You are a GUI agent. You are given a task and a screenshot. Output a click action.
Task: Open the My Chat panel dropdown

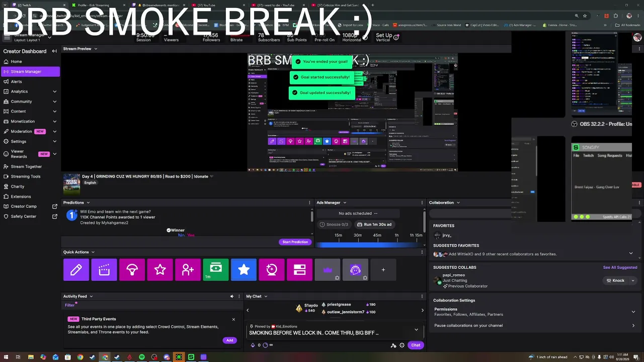266,297
